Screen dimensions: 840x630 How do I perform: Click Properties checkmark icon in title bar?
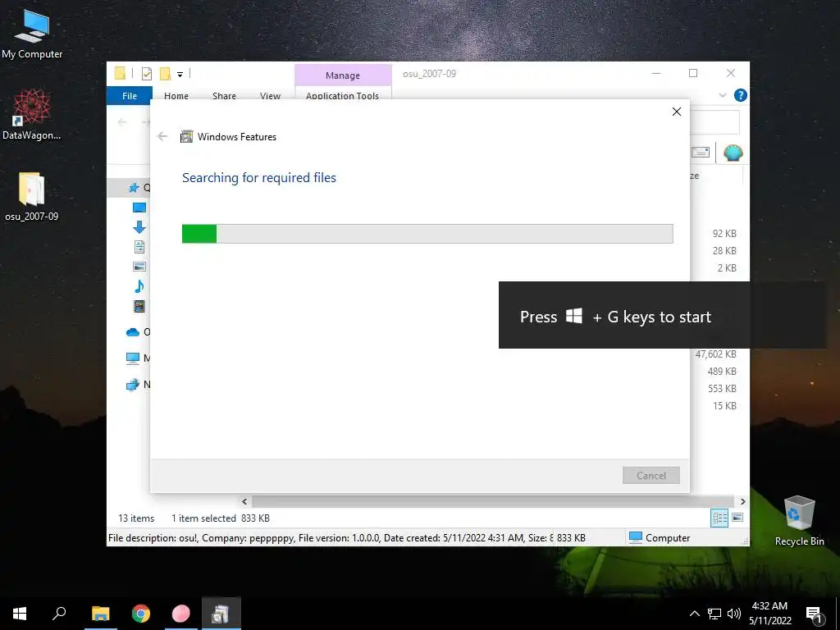tap(146, 74)
